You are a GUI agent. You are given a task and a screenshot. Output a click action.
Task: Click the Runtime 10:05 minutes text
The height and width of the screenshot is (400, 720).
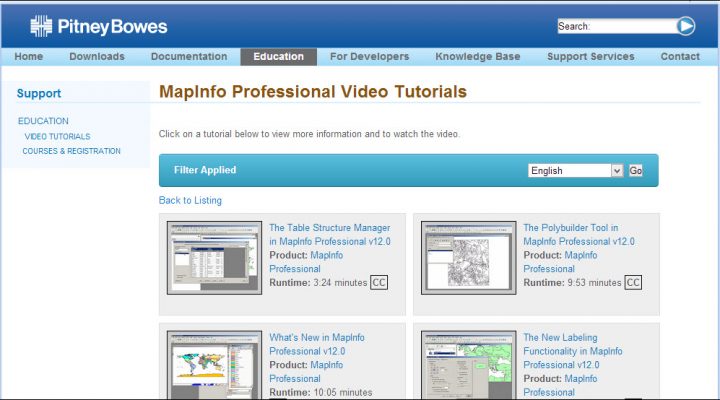[321, 392]
